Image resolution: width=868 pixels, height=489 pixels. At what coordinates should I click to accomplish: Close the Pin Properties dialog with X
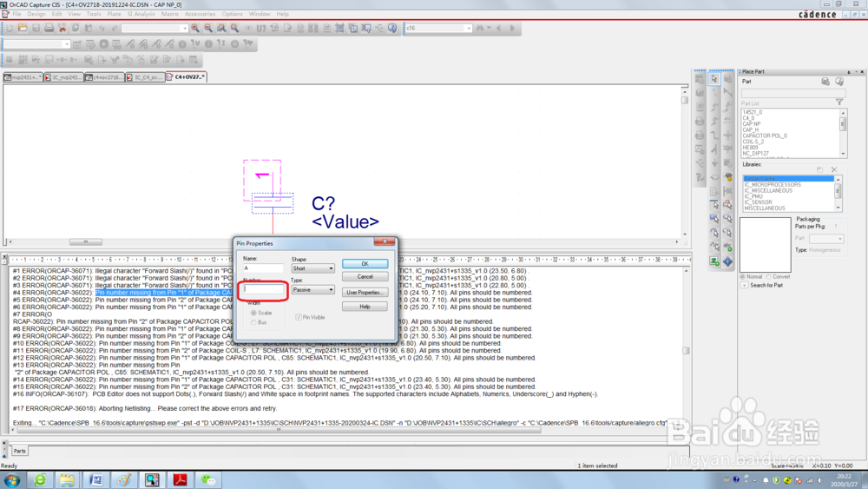coord(385,241)
